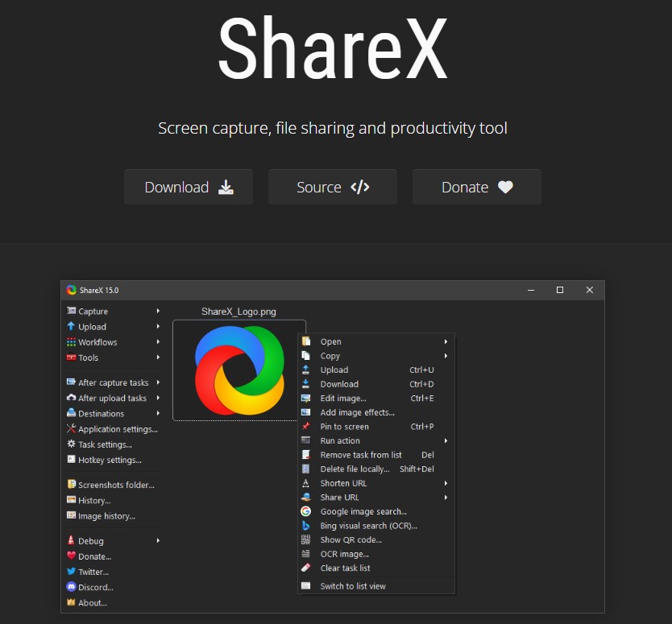Click the Discord logo icon
Screen dimensions: 672x624
coord(71,587)
